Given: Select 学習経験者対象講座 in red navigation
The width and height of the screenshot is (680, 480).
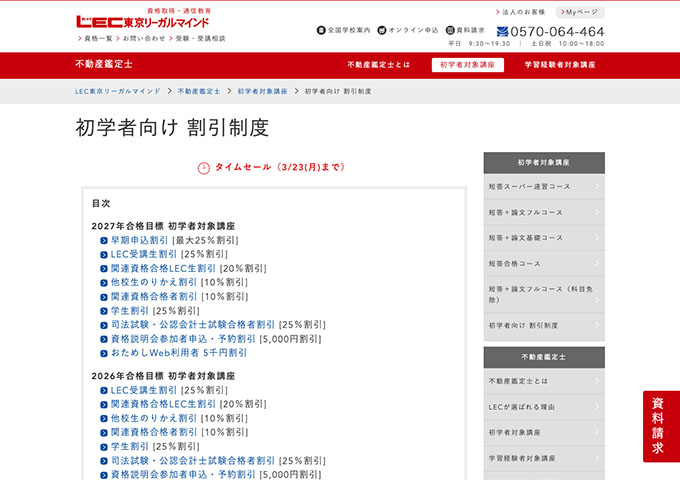Looking at the screenshot, I should point(560,65).
